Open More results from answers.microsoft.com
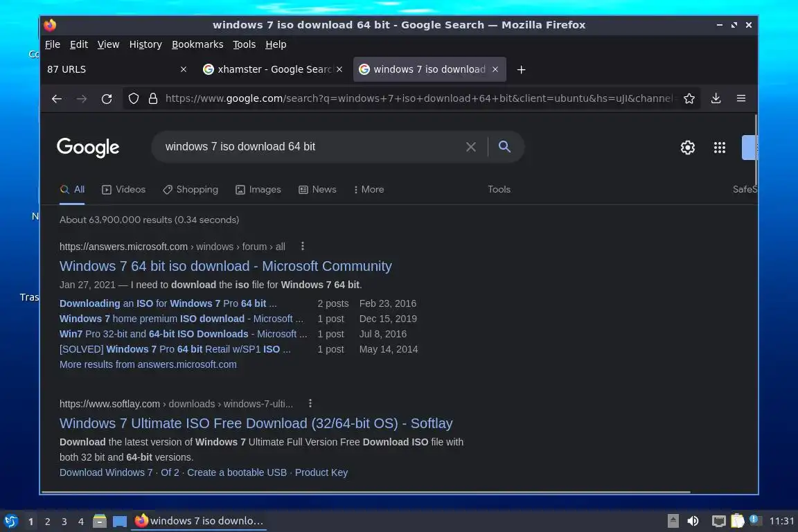This screenshot has height=532, width=798. [x=148, y=364]
